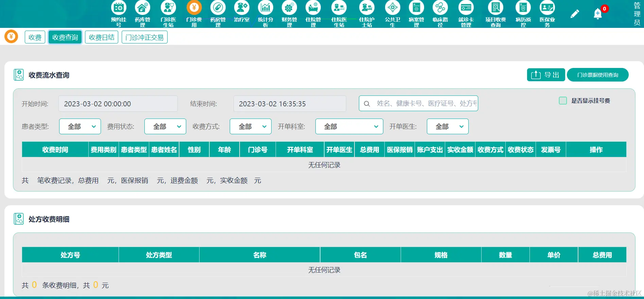Click the 收费流水查询 section icon
The width and height of the screenshot is (644, 299).
coord(19,75)
